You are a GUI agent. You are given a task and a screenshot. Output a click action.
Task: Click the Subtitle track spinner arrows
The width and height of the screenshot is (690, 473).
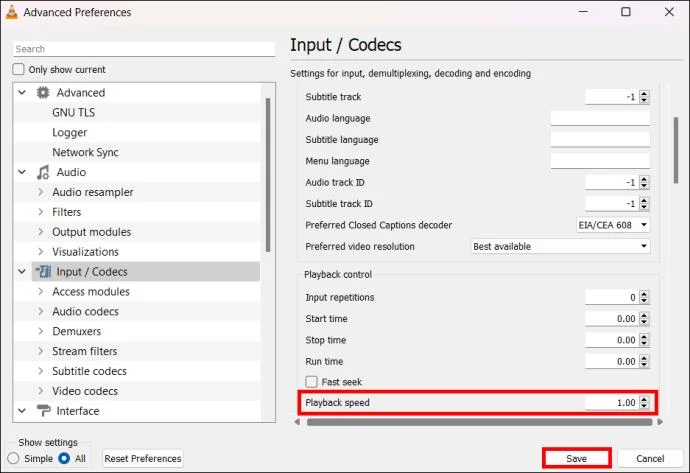click(644, 97)
